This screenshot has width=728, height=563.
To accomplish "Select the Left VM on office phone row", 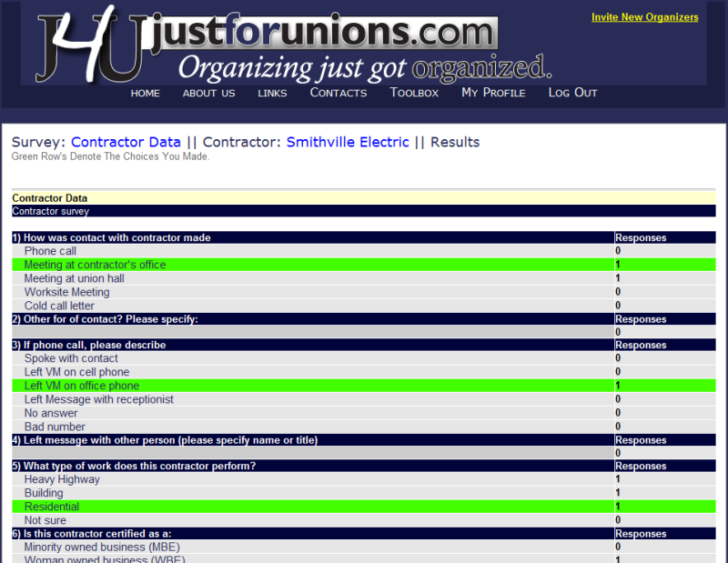I will click(x=82, y=386).
